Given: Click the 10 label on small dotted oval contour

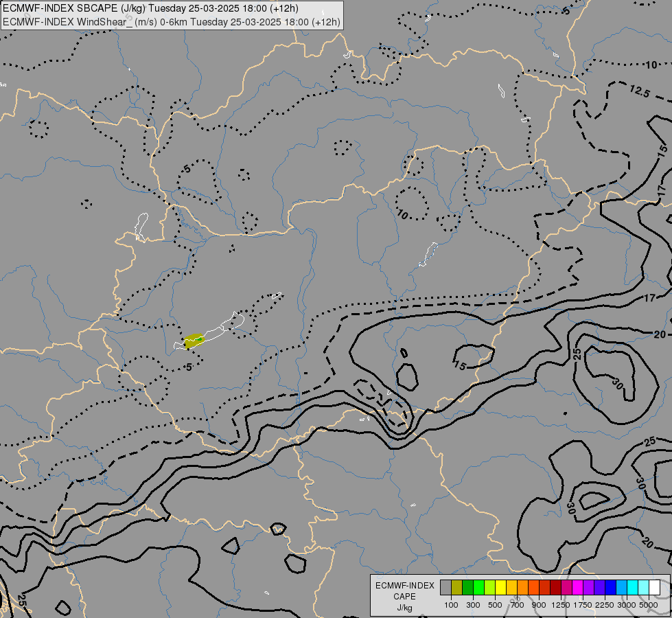Looking at the screenshot, I should 402,214.
